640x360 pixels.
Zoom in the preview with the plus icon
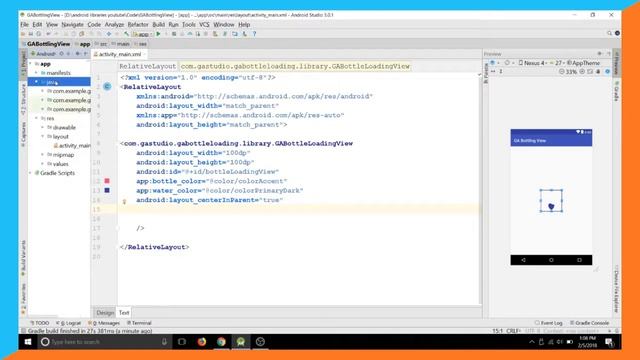click(582, 71)
